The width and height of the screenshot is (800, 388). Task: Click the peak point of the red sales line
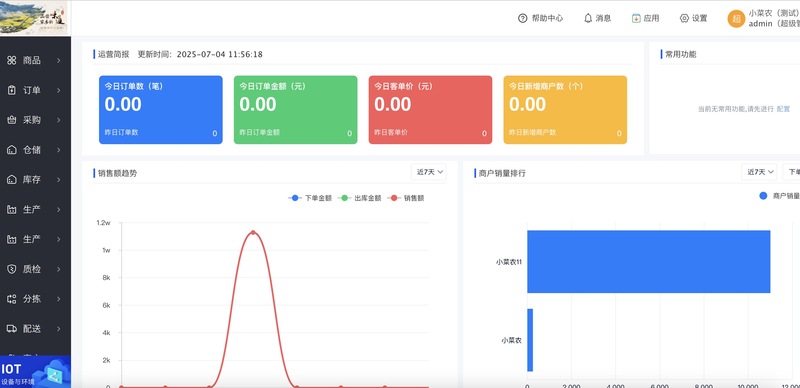(x=253, y=233)
